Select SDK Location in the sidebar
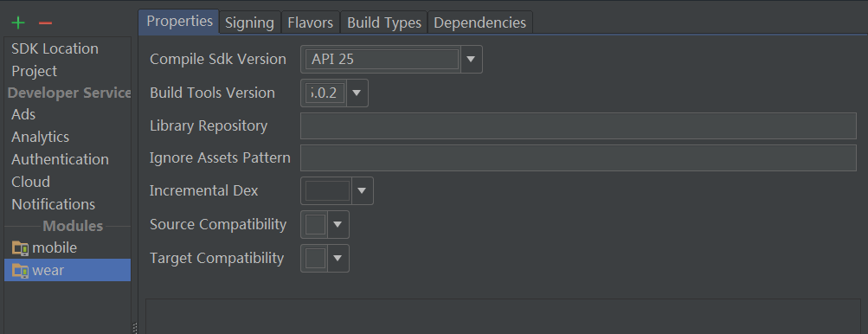 (x=55, y=48)
